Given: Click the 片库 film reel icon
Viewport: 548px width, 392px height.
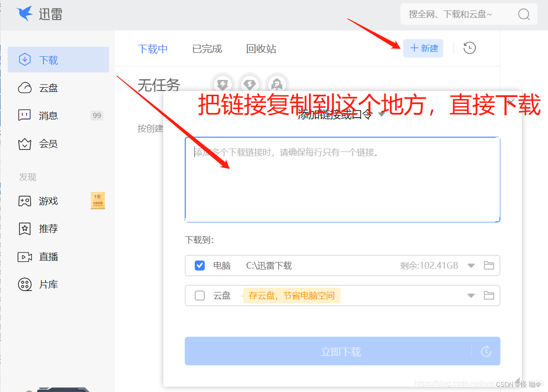Looking at the screenshot, I should tap(24, 284).
